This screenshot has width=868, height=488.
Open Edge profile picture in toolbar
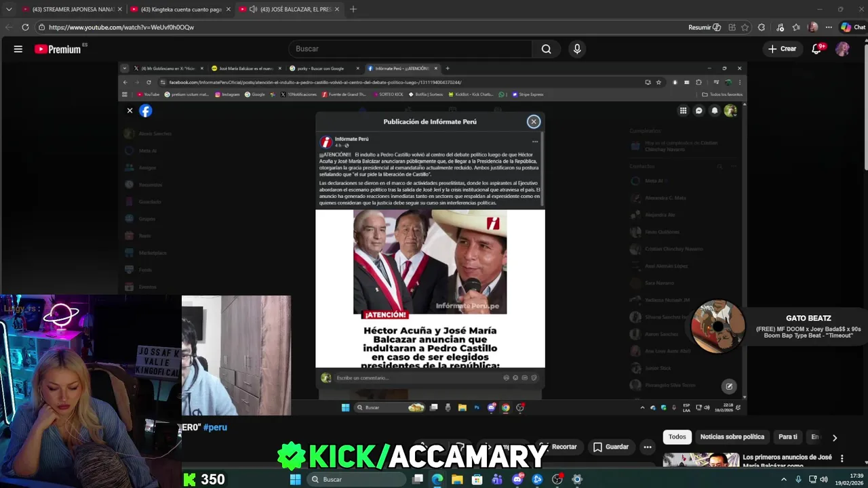tap(813, 27)
